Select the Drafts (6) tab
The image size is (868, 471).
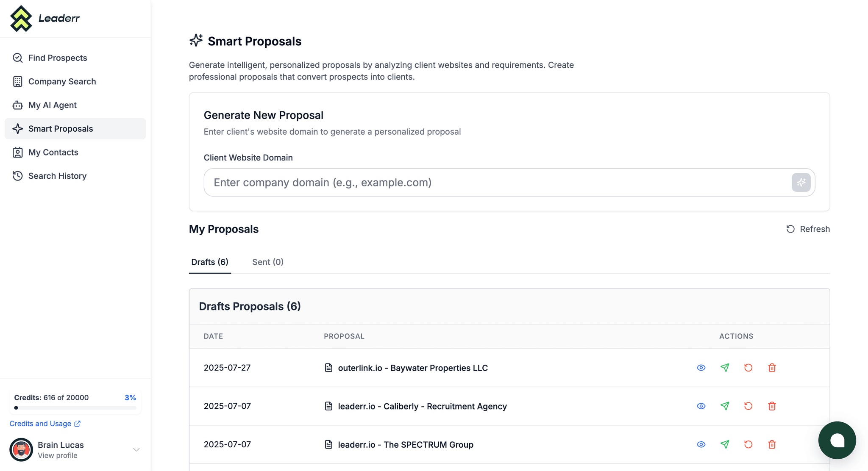pyautogui.click(x=210, y=262)
